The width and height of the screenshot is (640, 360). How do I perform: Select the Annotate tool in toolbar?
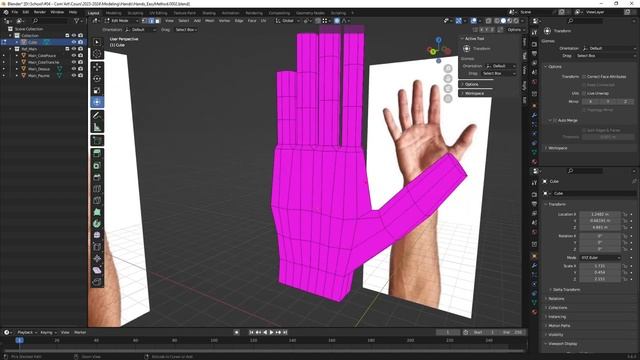[97, 116]
